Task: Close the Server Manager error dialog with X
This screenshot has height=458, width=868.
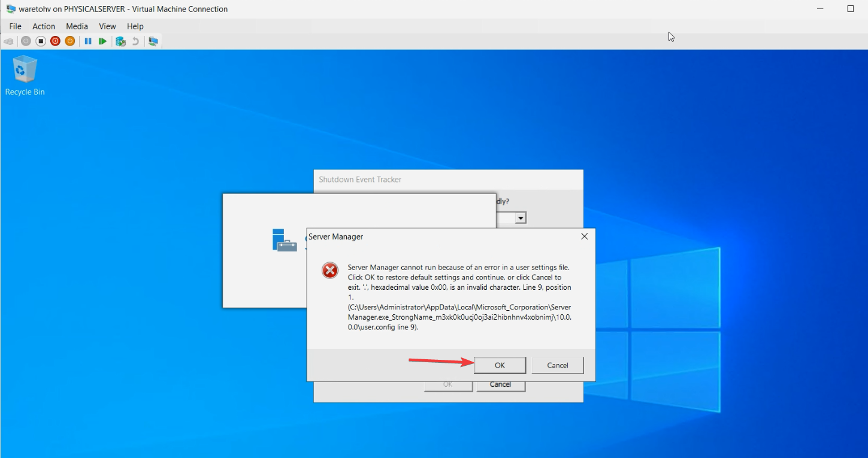Action: point(585,236)
